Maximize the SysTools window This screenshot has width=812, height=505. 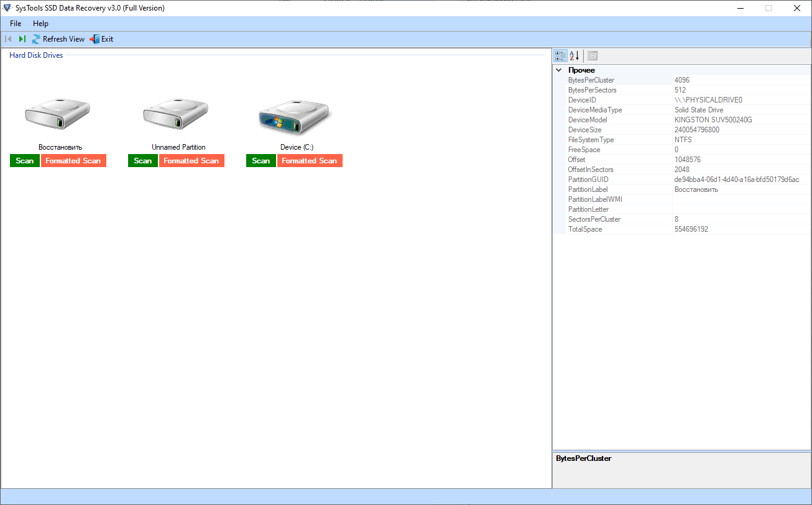pos(768,8)
